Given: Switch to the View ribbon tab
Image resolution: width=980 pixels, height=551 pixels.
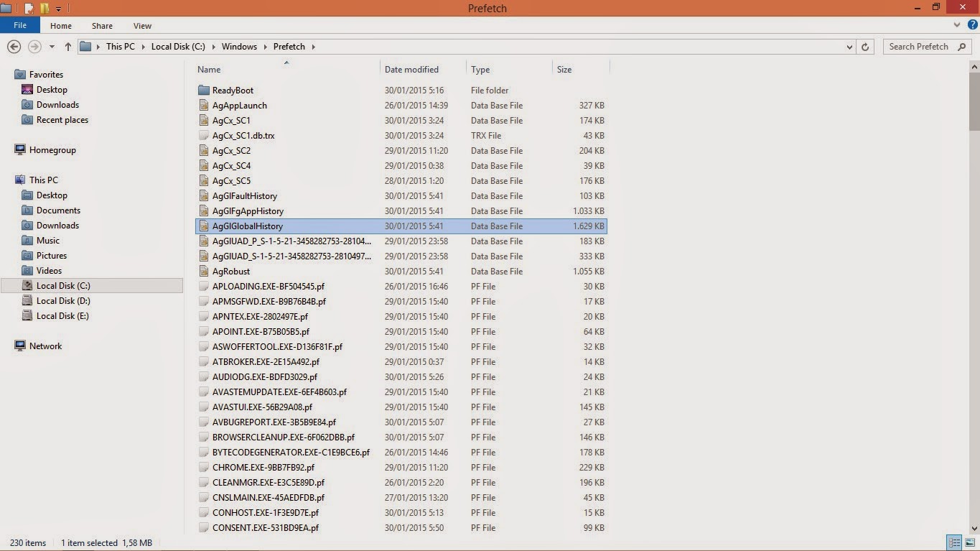Looking at the screenshot, I should [142, 26].
